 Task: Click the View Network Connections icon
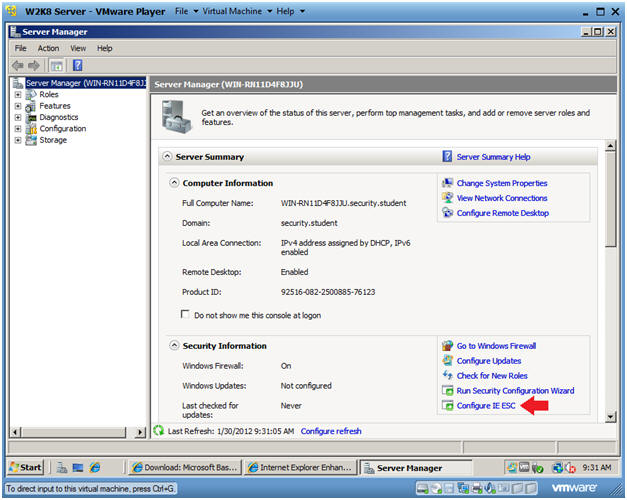(x=447, y=198)
